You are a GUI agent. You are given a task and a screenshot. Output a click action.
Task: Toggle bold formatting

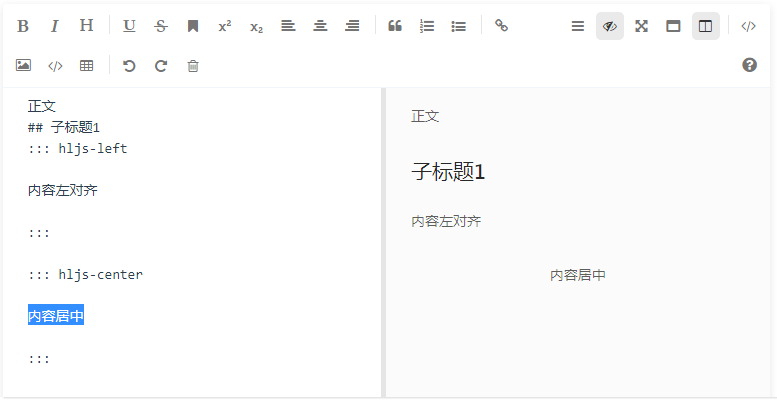23,26
